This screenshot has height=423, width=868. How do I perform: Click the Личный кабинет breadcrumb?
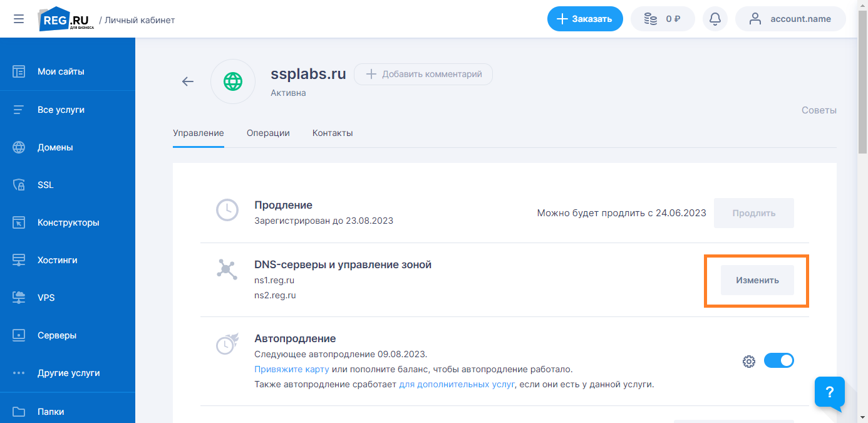click(x=140, y=20)
